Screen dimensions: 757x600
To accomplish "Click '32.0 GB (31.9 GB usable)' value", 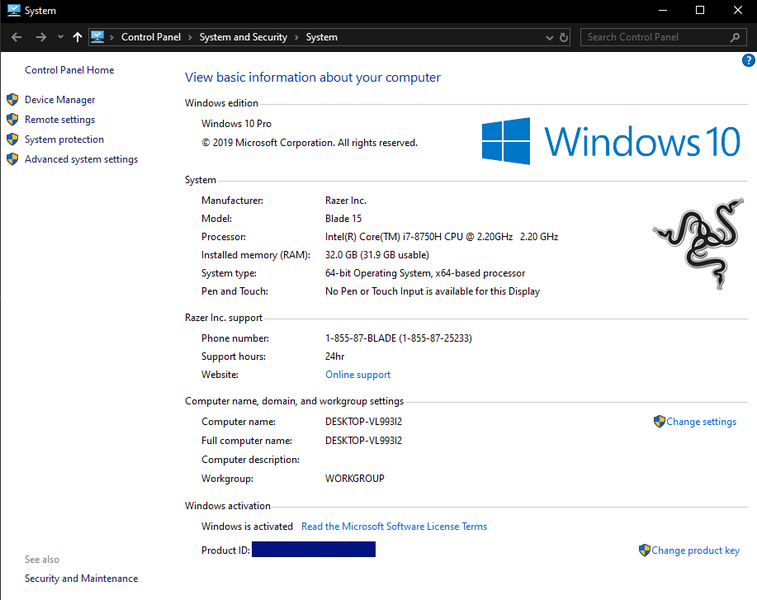I will 377,255.
